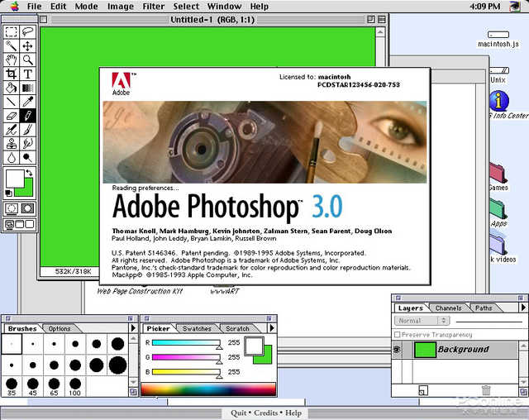This screenshot has height=420, width=529.
Task: Select the Magic Wand tool
Action: tap(11, 45)
